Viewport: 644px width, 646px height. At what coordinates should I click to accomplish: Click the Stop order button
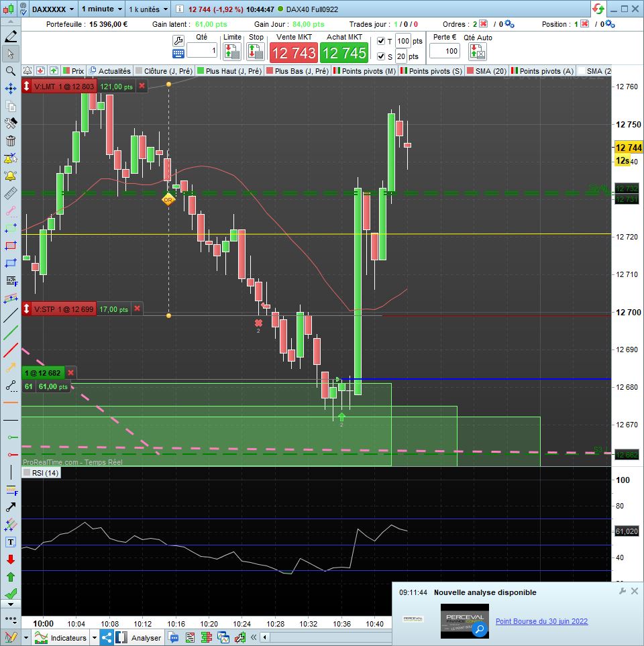[256, 52]
